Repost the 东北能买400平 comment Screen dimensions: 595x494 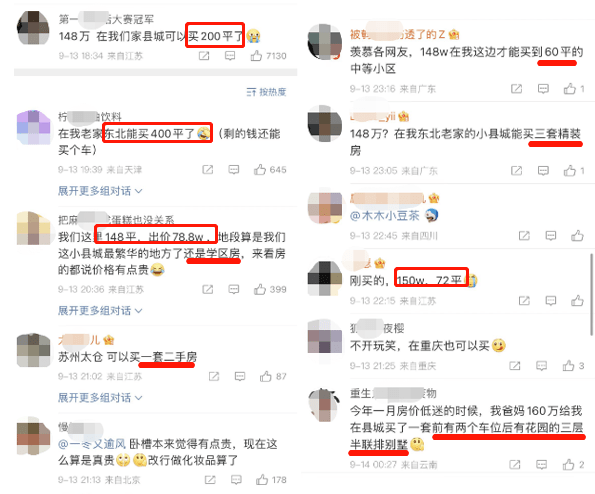pos(208,170)
